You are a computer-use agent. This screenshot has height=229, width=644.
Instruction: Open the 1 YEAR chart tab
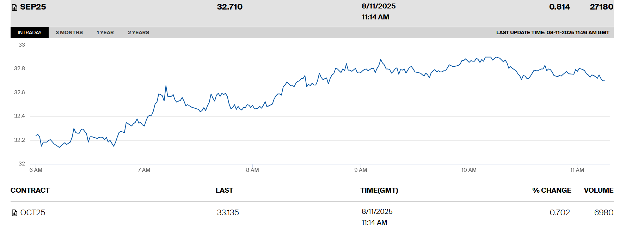click(105, 32)
